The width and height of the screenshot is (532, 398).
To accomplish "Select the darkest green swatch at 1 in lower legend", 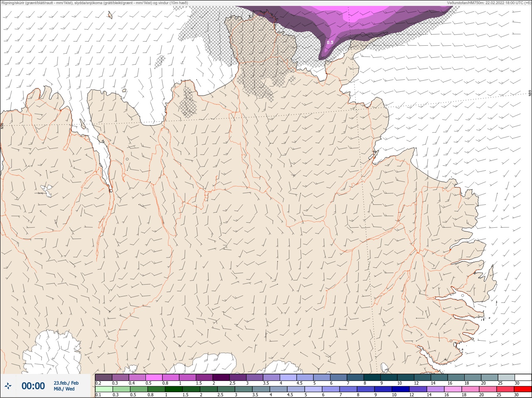I will coord(174,389).
